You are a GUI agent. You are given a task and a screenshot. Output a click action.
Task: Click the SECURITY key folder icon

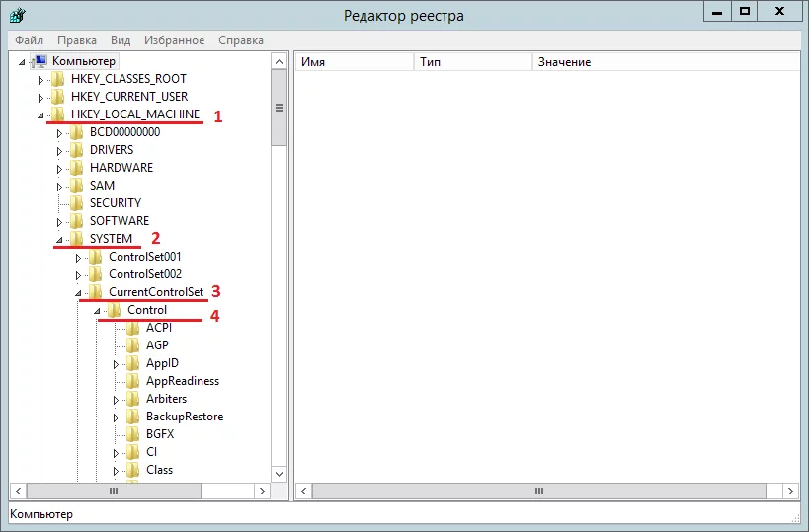(x=77, y=203)
